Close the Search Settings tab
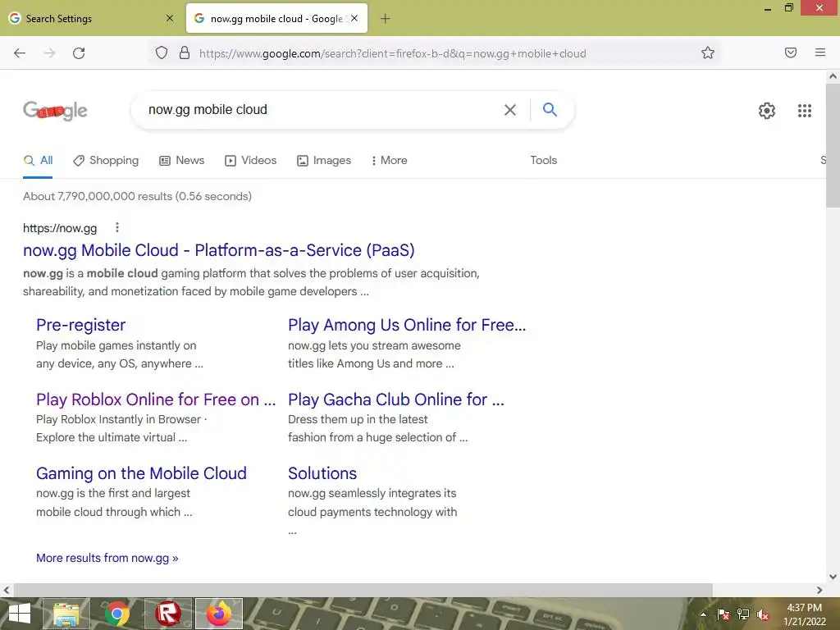 170,18
